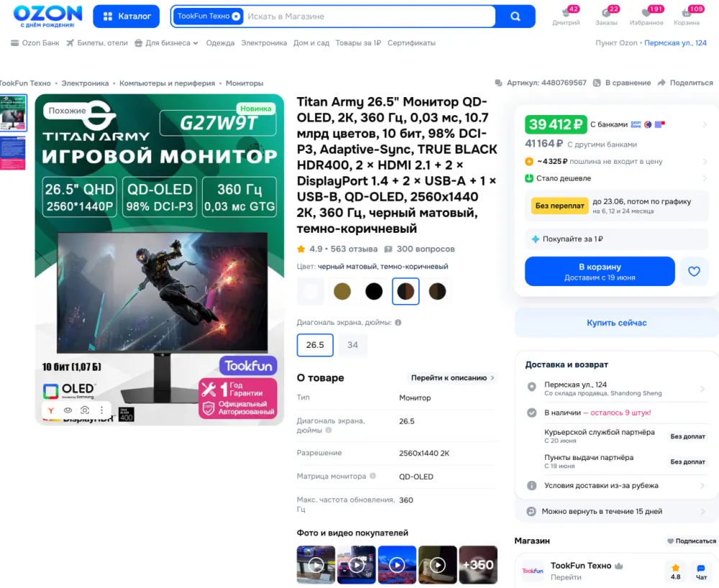
Task: Click the Мониторы breadcrumb
Action: pos(244,83)
